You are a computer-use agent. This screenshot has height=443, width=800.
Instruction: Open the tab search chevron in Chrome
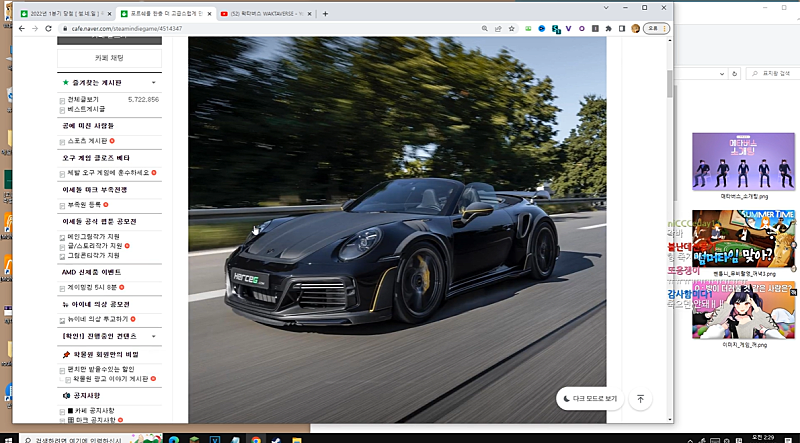tap(606, 8)
